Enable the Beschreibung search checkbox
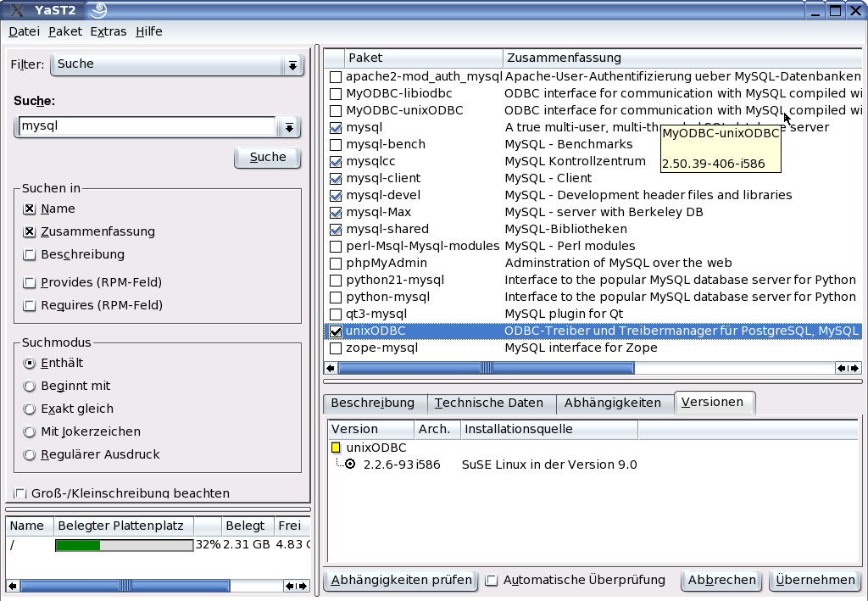 (x=30, y=255)
